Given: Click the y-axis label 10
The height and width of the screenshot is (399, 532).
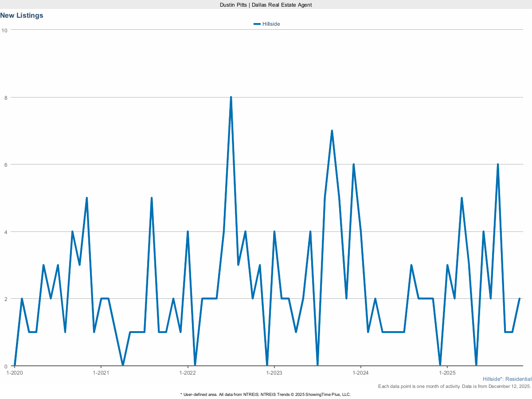Looking at the screenshot, I should [5, 30].
